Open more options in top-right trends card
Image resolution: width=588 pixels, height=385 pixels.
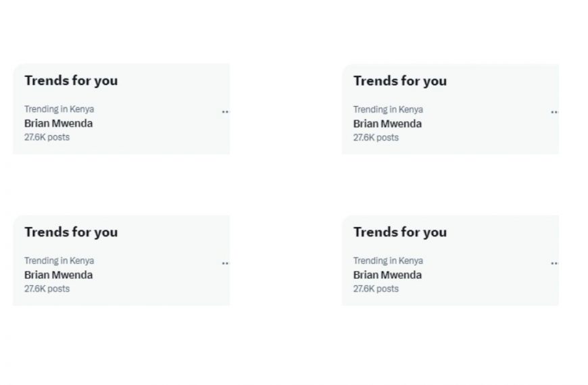point(554,112)
